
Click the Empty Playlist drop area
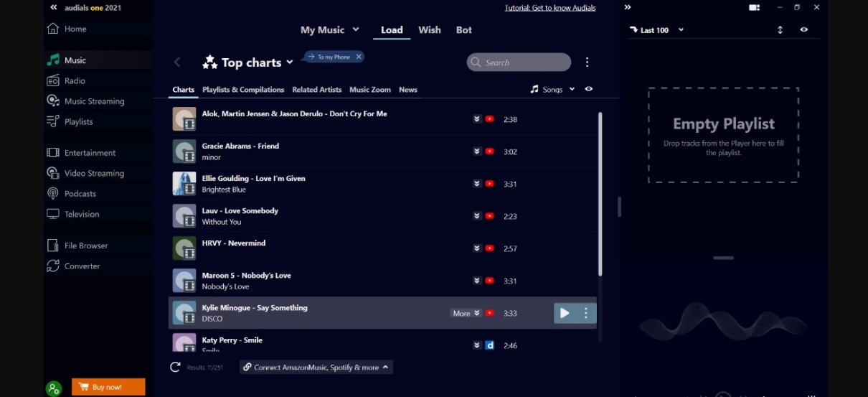pos(723,135)
